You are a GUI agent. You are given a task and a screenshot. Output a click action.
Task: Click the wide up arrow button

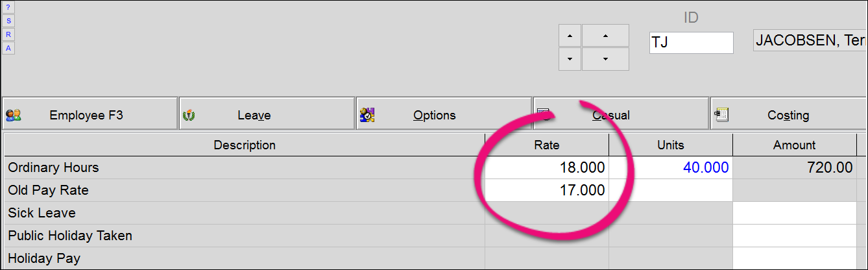pos(605,36)
